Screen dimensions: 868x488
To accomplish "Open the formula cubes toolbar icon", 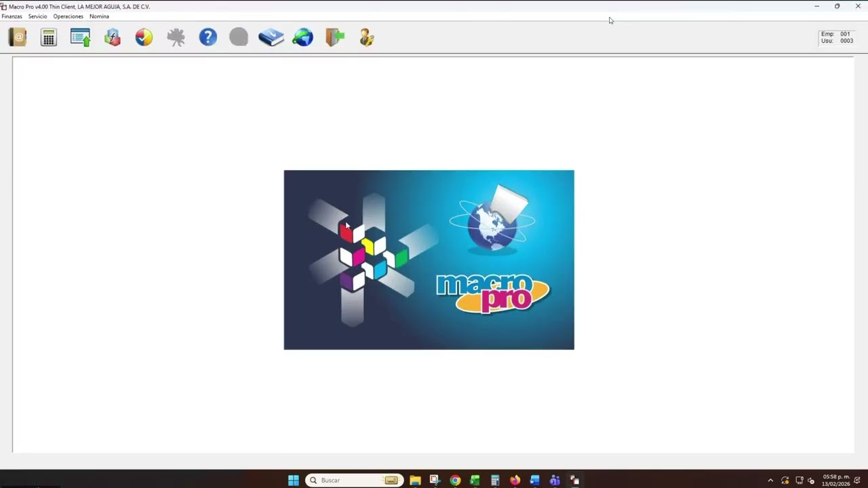I will [x=113, y=37].
